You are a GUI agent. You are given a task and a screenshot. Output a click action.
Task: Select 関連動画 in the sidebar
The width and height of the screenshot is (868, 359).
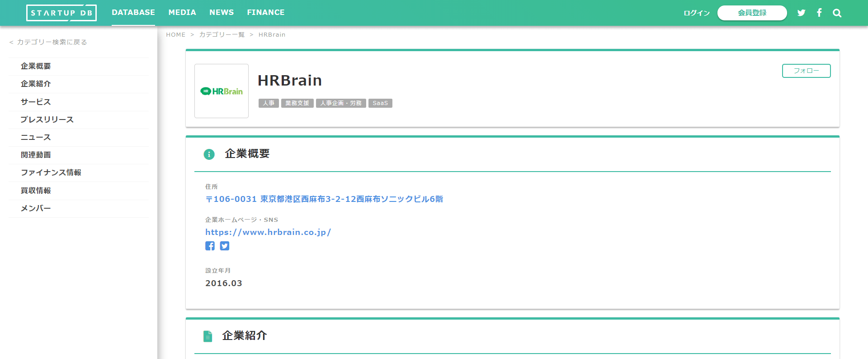(x=79, y=155)
